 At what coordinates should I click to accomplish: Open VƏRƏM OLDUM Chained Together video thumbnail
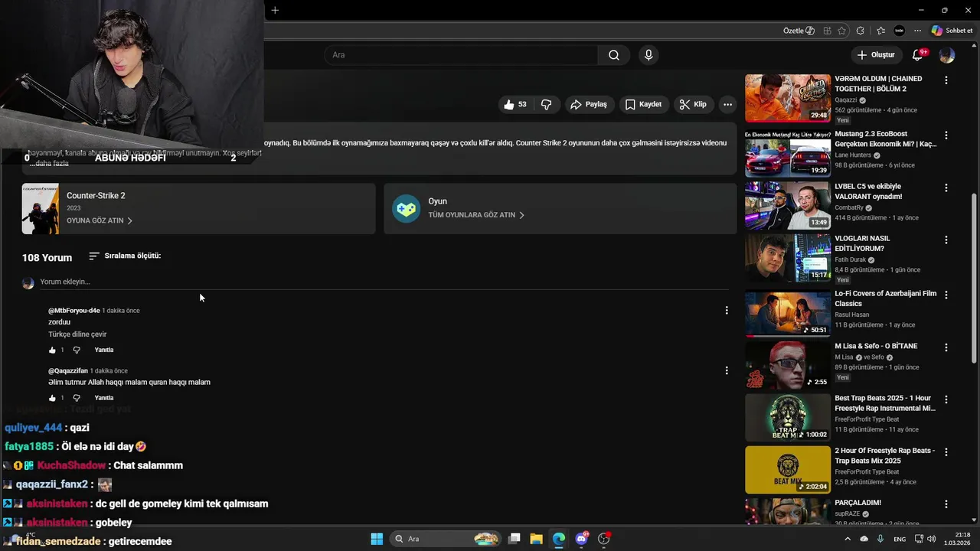[x=788, y=98]
